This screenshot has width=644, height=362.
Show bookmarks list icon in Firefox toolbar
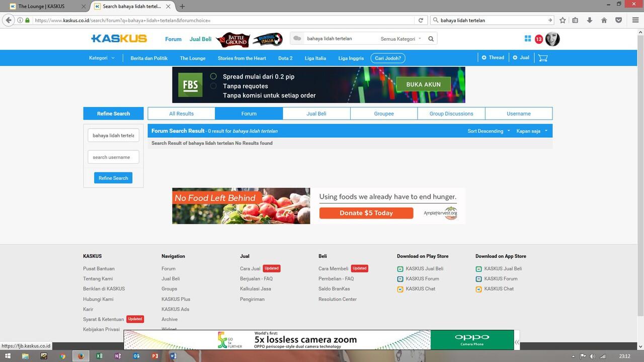(x=575, y=20)
